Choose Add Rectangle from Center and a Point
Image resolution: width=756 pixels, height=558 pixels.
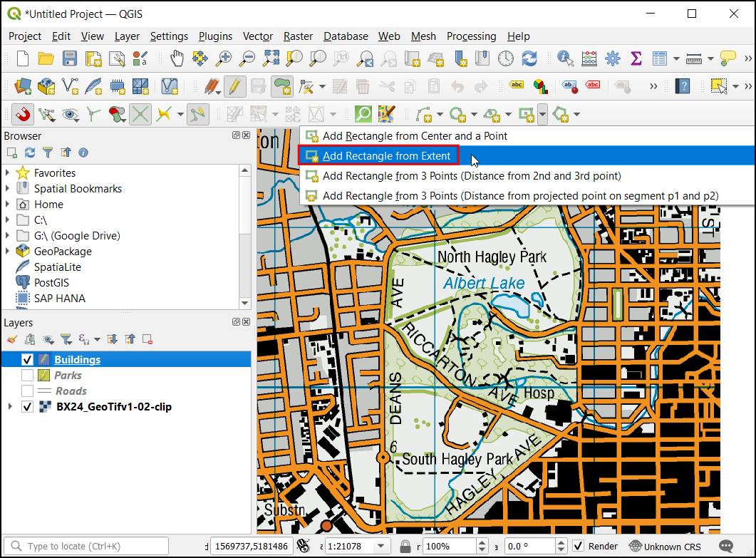pos(415,135)
